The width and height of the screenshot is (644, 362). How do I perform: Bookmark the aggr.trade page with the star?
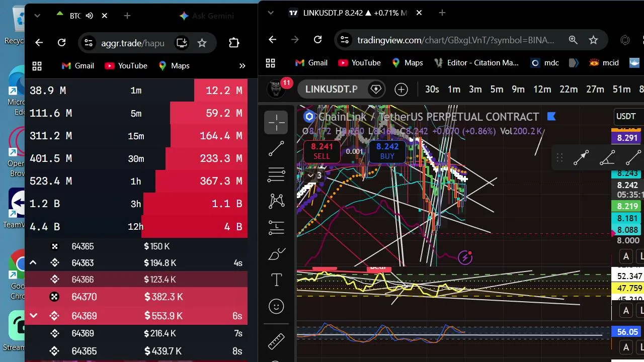[x=202, y=43]
